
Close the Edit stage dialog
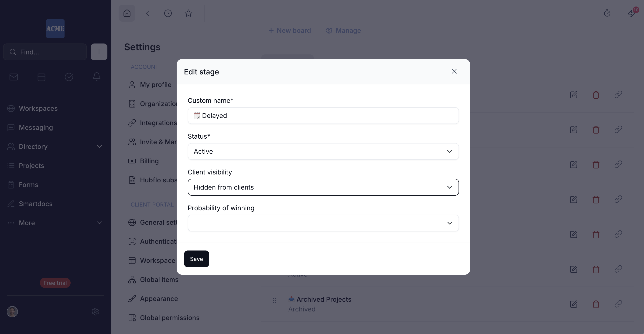tap(454, 71)
